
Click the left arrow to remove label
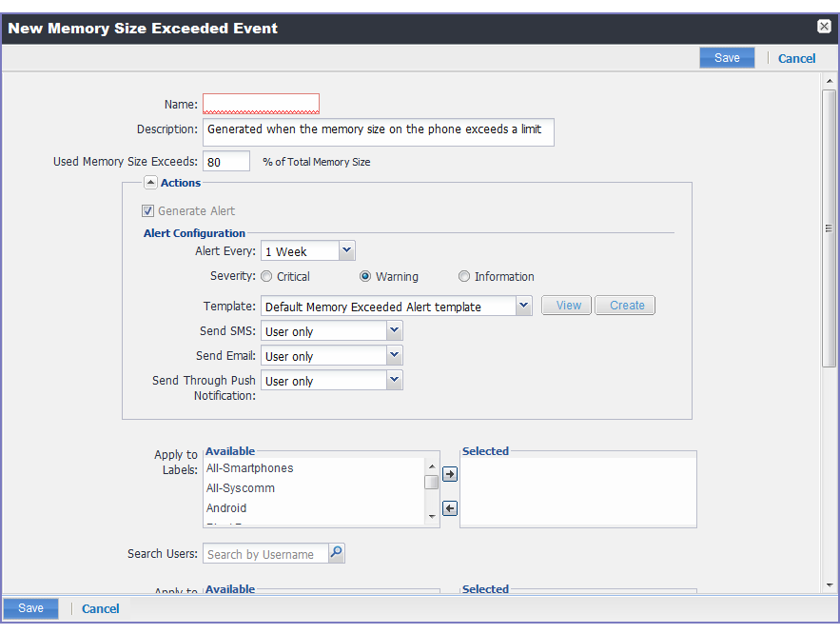[451, 508]
